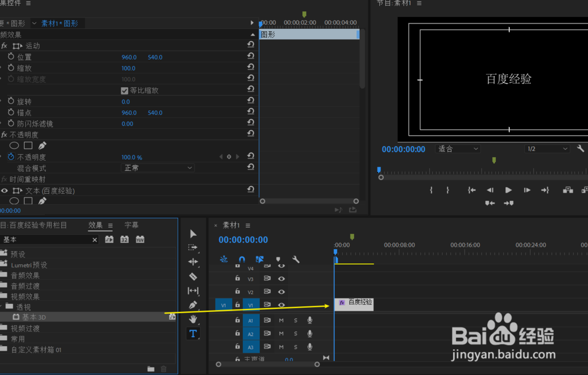The width and height of the screenshot is (588, 375).
Task: Open program monitor settings wrench
Action: [x=580, y=149]
